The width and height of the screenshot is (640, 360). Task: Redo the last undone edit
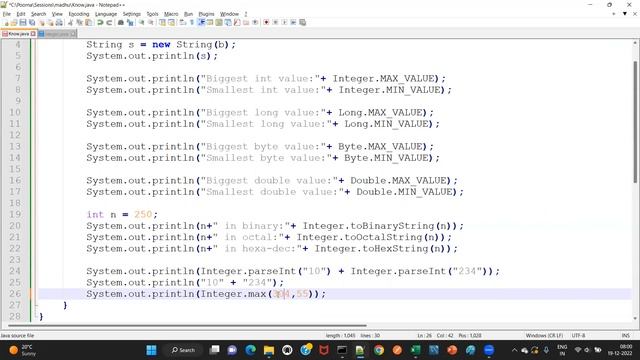point(109,22)
